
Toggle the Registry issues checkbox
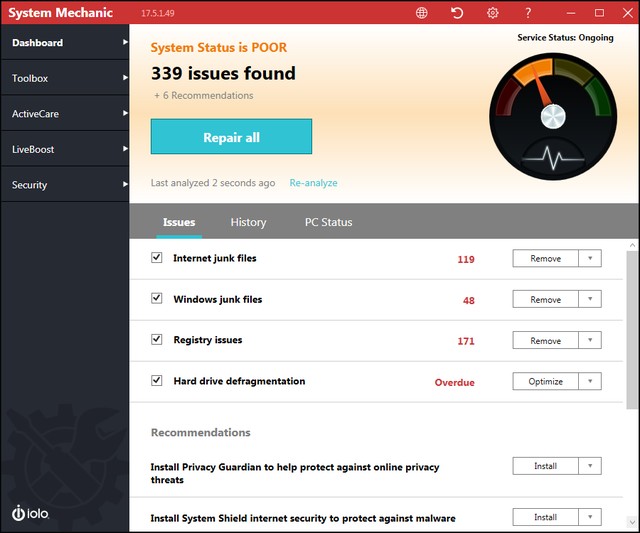click(156, 340)
